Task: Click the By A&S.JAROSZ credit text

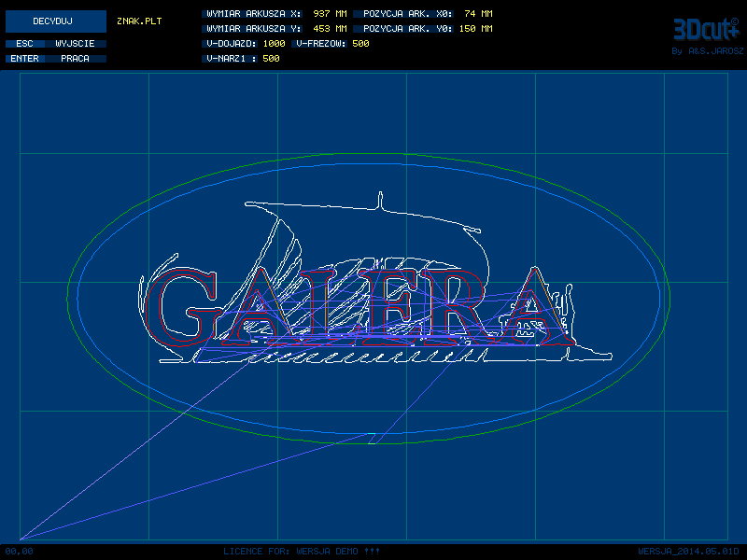Action: pyautogui.click(x=708, y=51)
